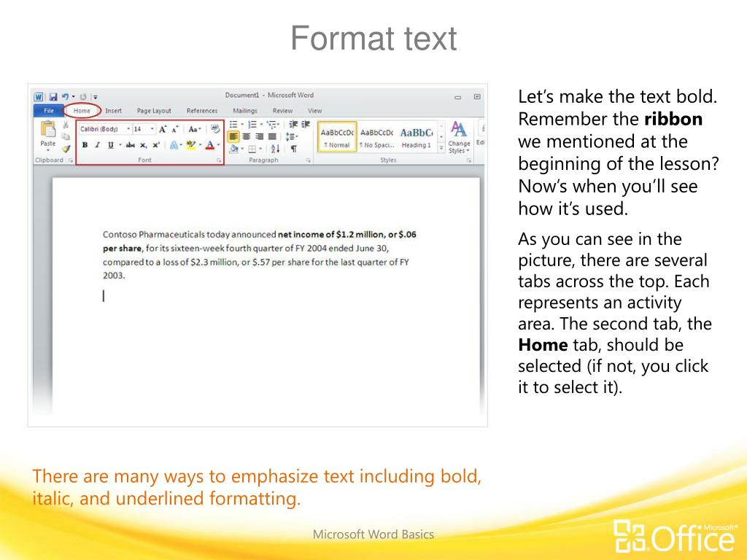Viewport: 747px width, 560px height.
Task: Open the Paragraph dialog box launcher
Action: point(309,160)
